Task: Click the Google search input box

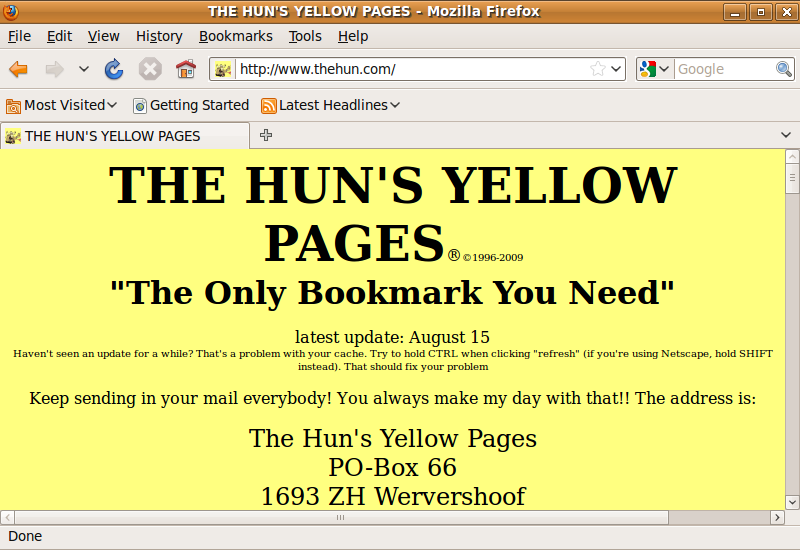Action: (724, 69)
